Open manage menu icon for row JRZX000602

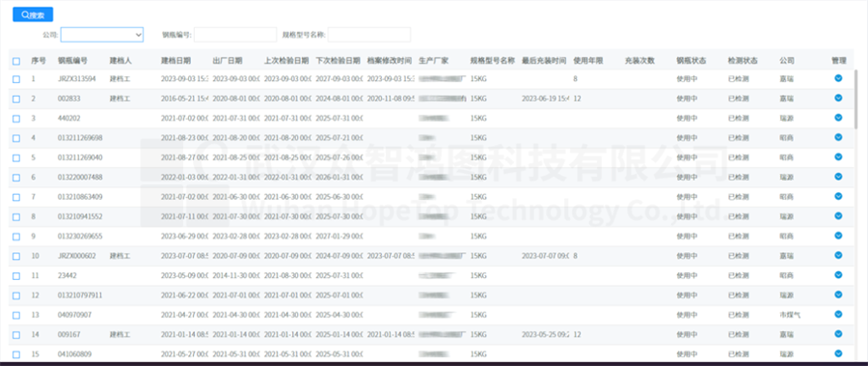pos(838,255)
